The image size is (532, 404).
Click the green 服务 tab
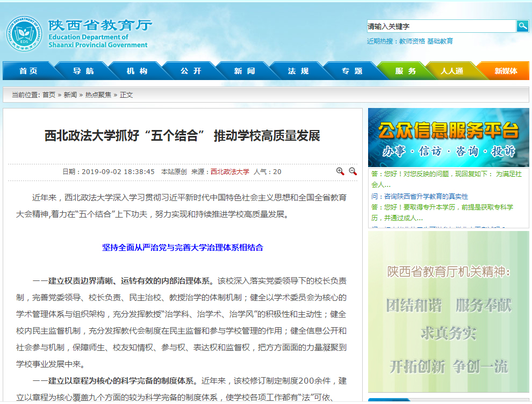click(406, 71)
